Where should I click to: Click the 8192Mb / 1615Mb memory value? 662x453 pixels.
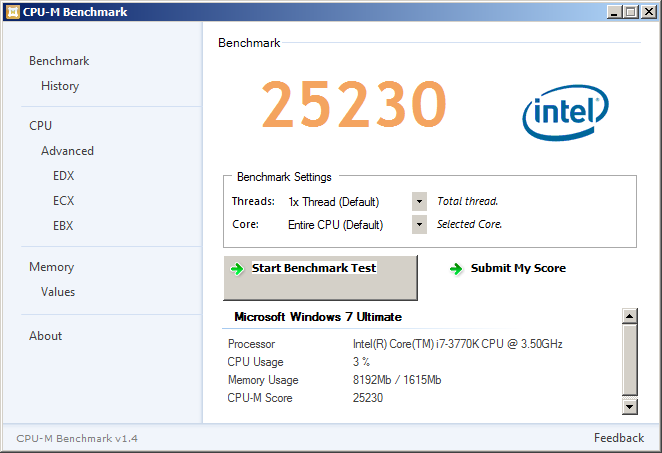coord(397,380)
